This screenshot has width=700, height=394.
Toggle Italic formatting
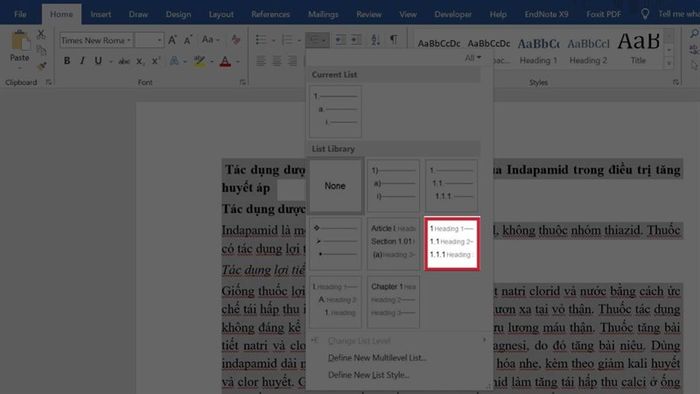point(82,61)
